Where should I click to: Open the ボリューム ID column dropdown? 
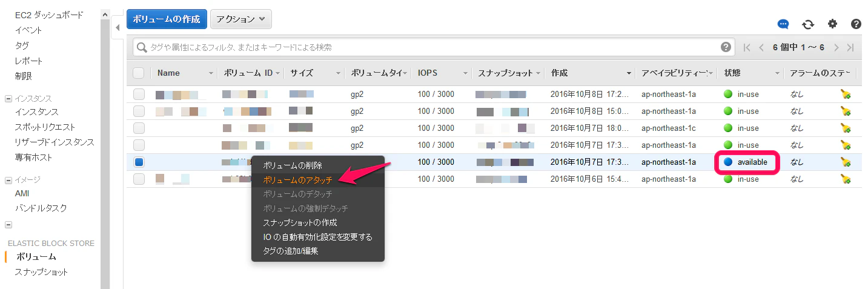[x=277, y=73]
